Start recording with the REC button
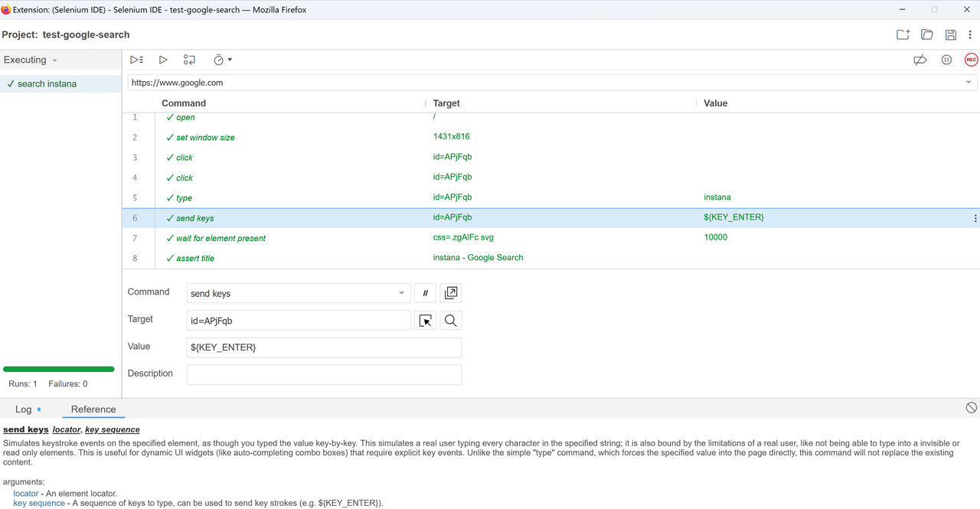Viewport: 980px width, 509px height. click(971, 60)
